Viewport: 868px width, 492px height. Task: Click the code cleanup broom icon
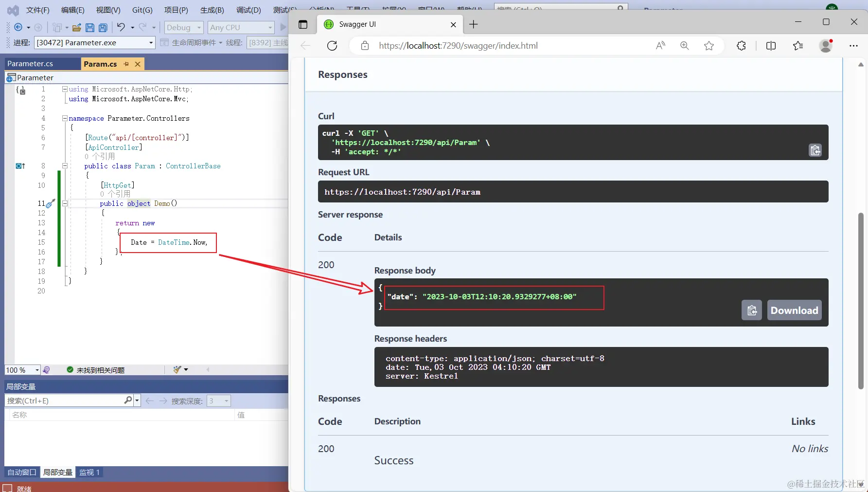[x=177, y=370]
